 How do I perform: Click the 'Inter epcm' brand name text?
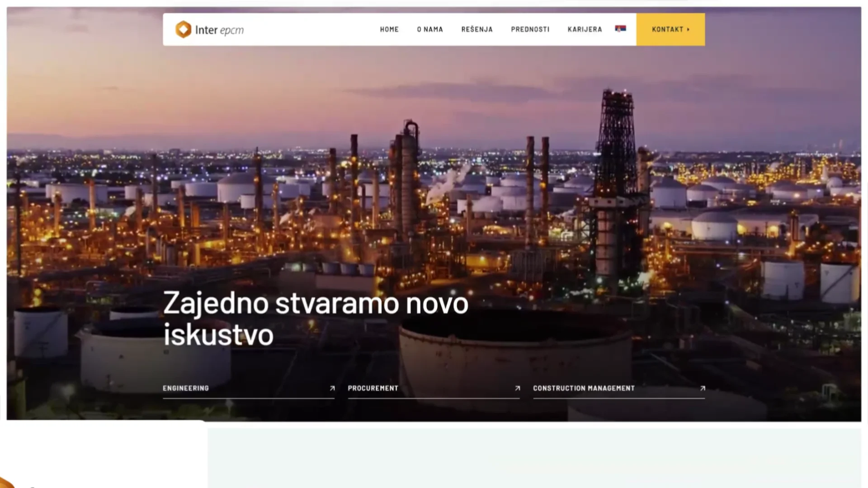click(x=219, y=30)
